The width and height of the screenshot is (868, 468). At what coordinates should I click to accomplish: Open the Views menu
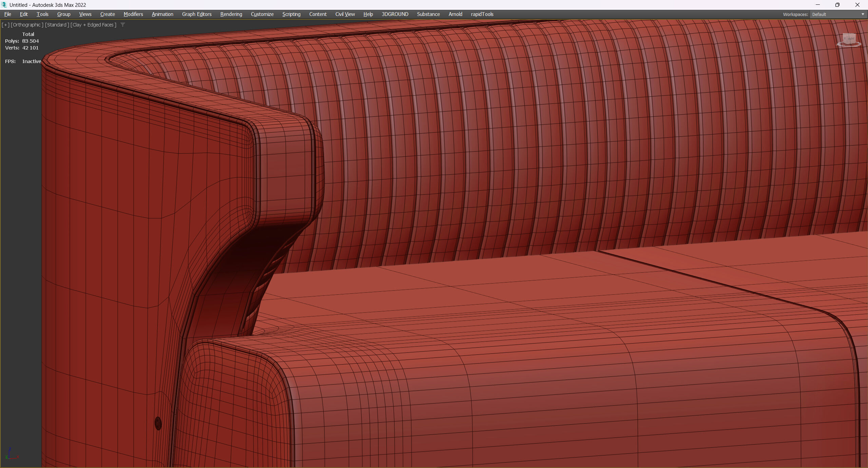(85, 14)
